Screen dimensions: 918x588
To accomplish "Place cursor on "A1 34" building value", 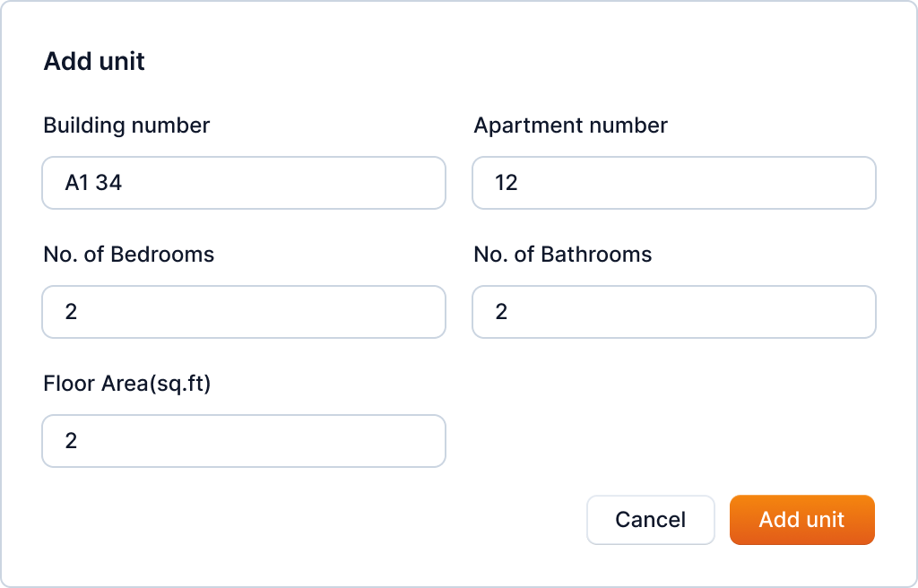I will tap(93, 183).
